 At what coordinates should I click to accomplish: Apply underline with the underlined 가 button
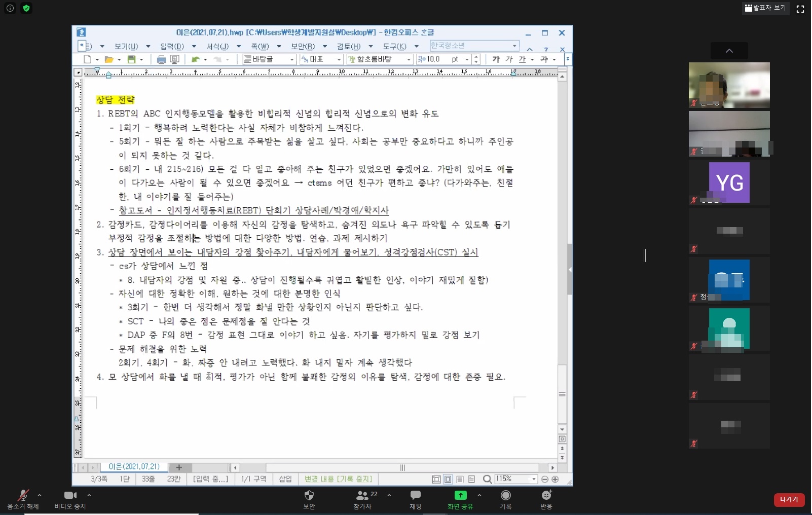click(x=522, y=59)
